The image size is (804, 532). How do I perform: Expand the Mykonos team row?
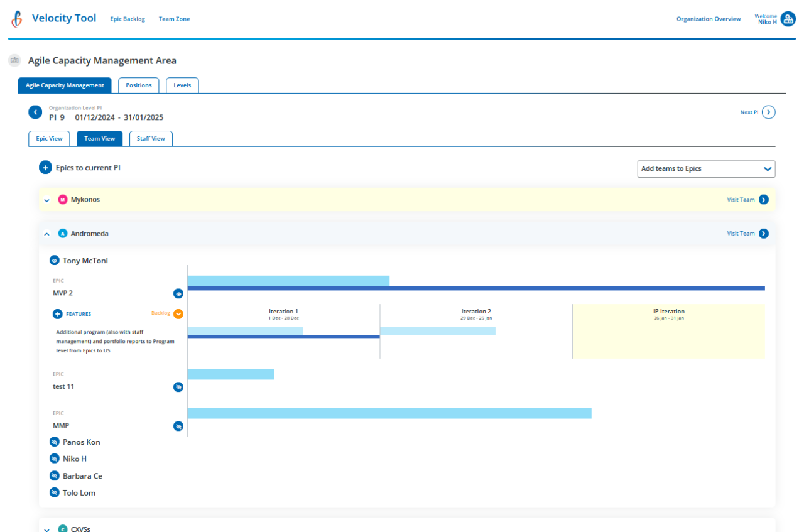(46, 200)
